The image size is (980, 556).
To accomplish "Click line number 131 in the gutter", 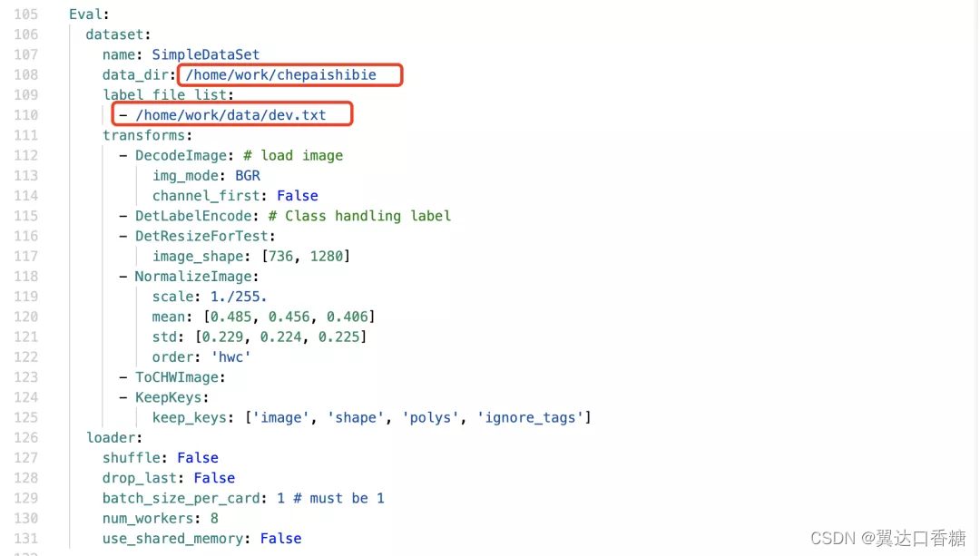I will tap(25, 539).
